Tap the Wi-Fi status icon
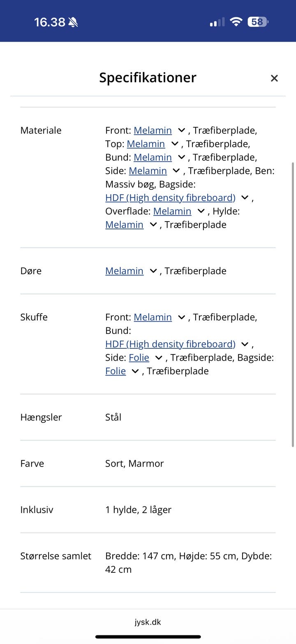 (x=236, y=22)
